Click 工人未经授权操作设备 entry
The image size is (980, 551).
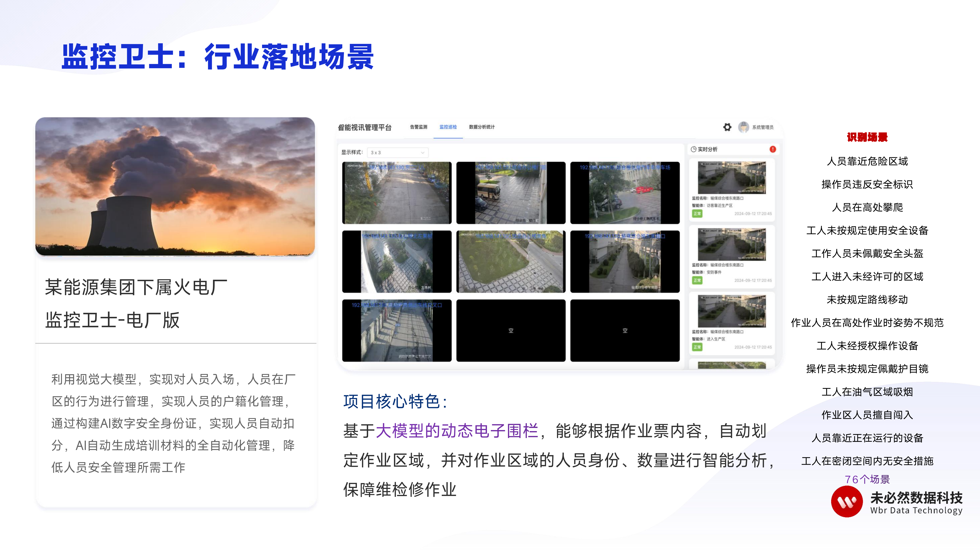(867, 346)
